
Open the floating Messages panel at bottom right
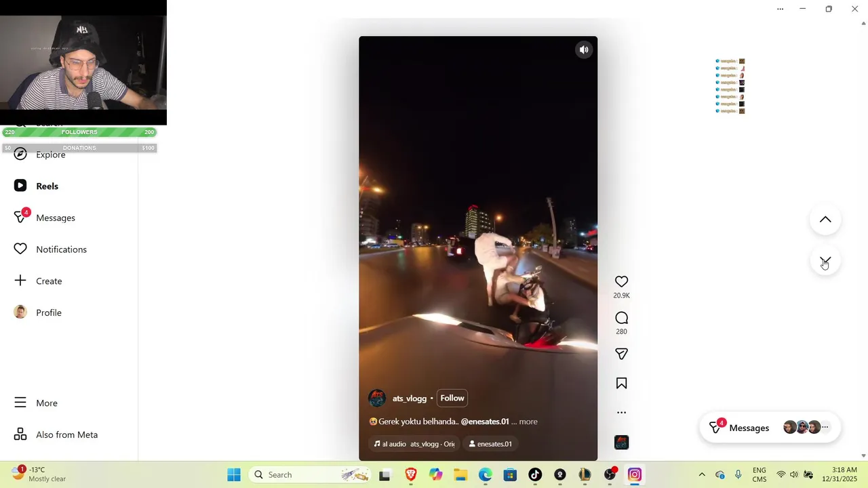click(x=770, y=428)
